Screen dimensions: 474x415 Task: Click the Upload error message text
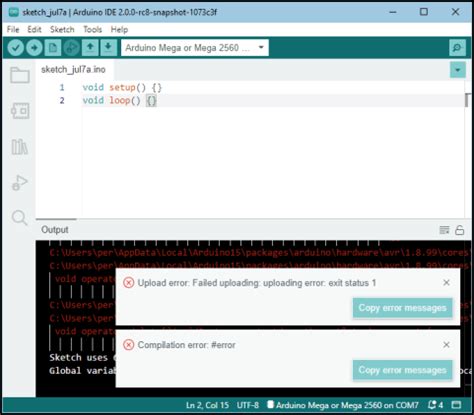point(257,283)
